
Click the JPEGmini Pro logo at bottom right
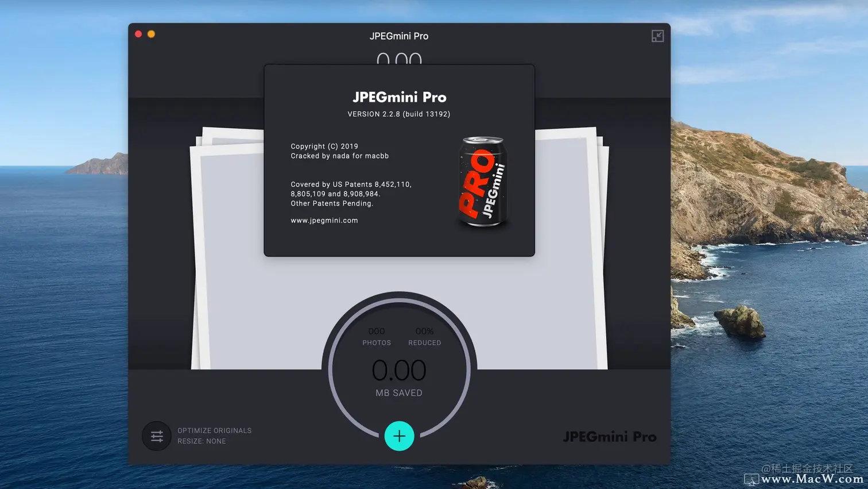[x=610, y=437]
